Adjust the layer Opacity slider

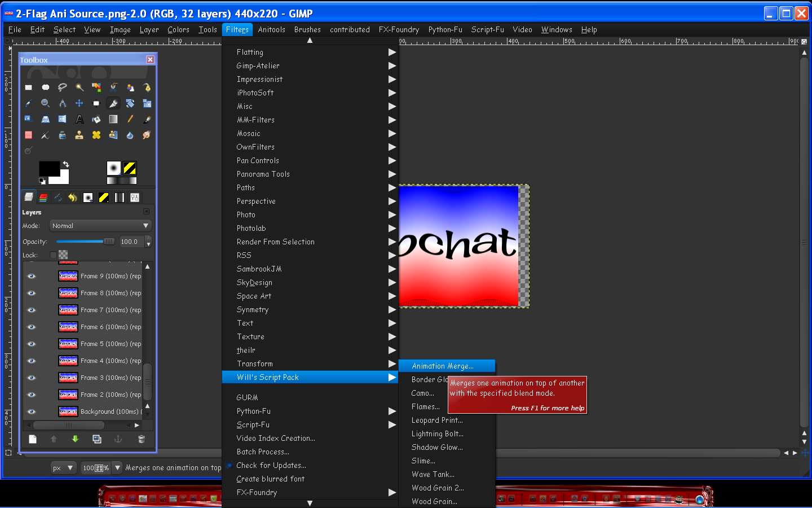coord(86,242)
